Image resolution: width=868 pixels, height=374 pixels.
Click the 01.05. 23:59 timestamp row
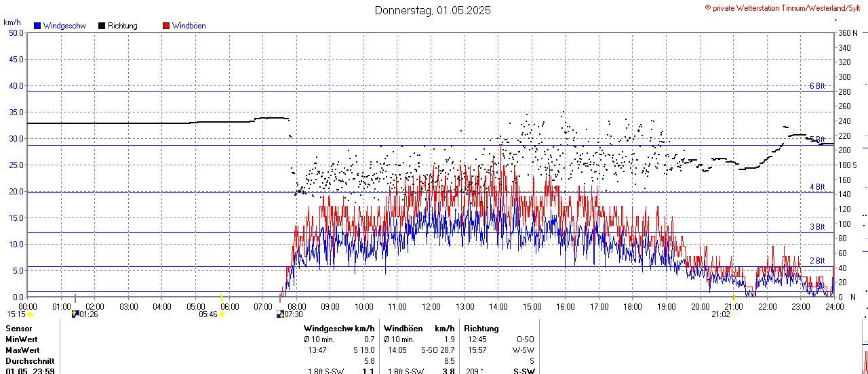(30, 371)
